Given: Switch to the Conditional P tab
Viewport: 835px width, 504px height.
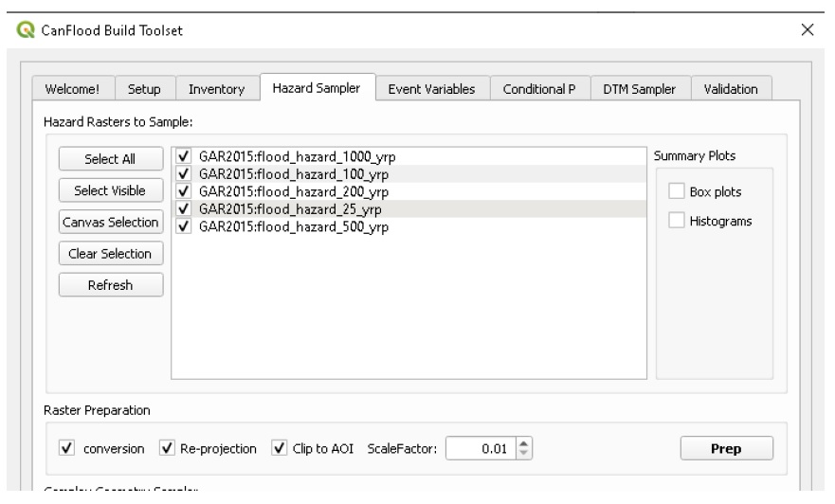Looking at the screenshot, I should (539, 89).
